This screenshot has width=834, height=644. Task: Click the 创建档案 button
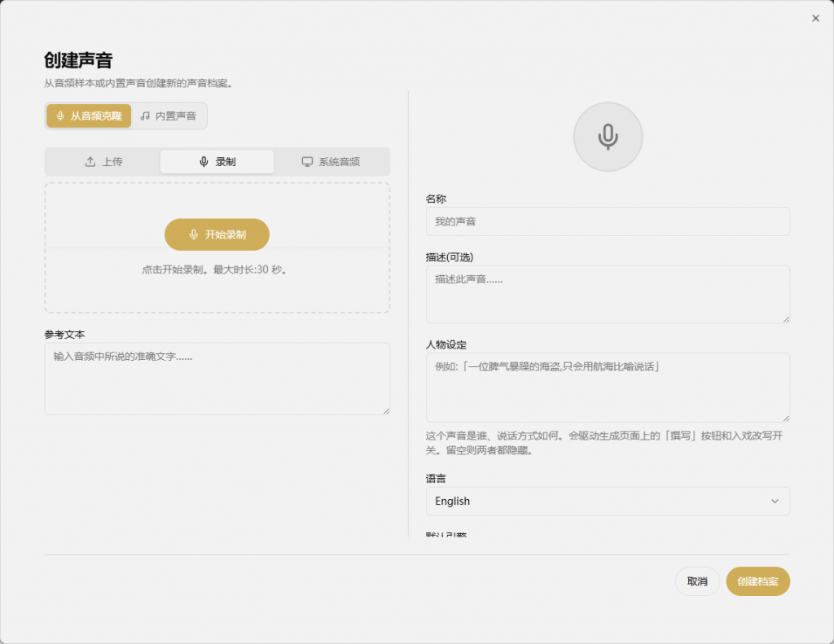tap(758, 581)
